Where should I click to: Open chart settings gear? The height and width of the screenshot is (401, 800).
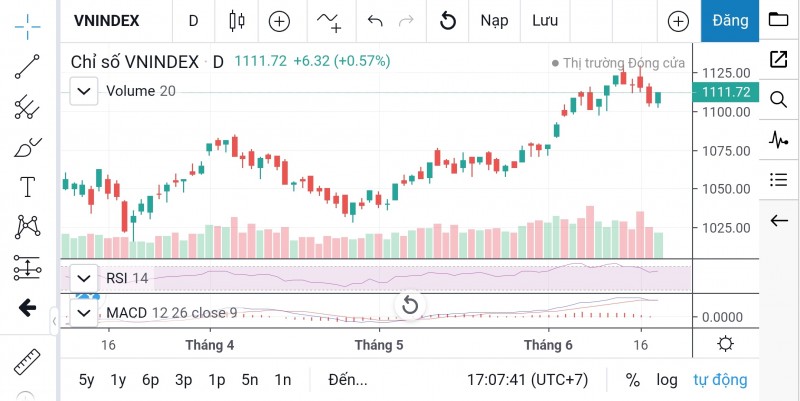725,343
